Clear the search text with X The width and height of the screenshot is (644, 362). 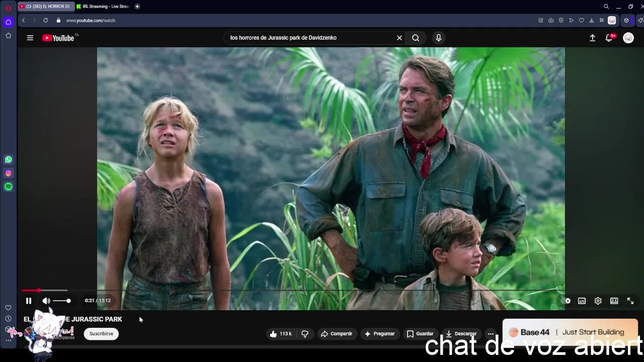click(399, 38)
